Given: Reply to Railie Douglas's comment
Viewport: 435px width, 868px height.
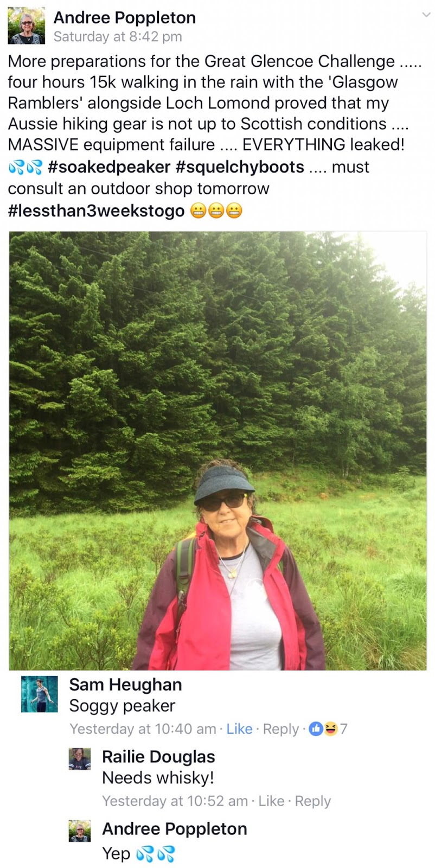Looking at the screenshot, I should tap(313, 801).
